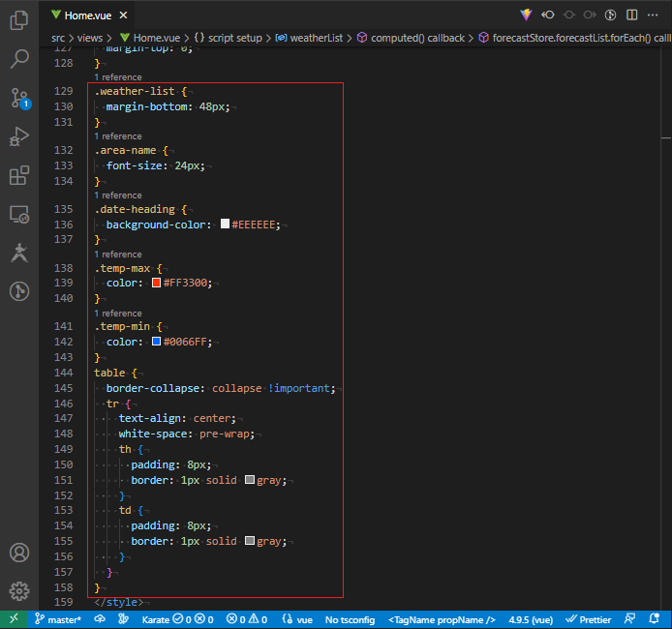Split the editor to the right
The image size is (672, 629).
click(631, 15)
